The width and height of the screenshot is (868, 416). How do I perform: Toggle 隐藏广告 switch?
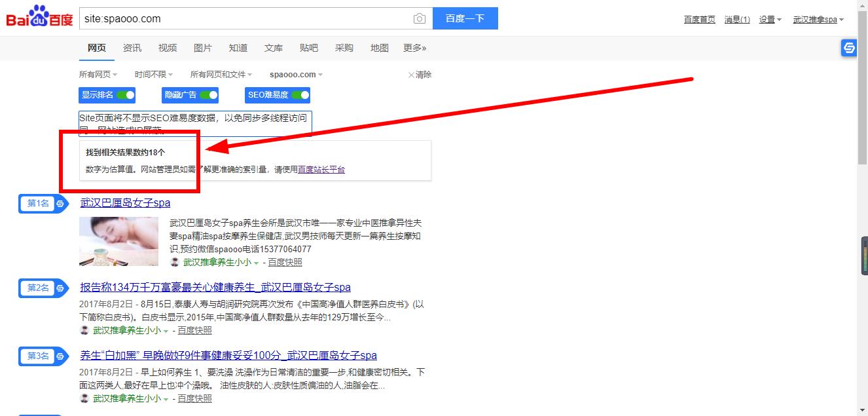[x=209, y=95]
